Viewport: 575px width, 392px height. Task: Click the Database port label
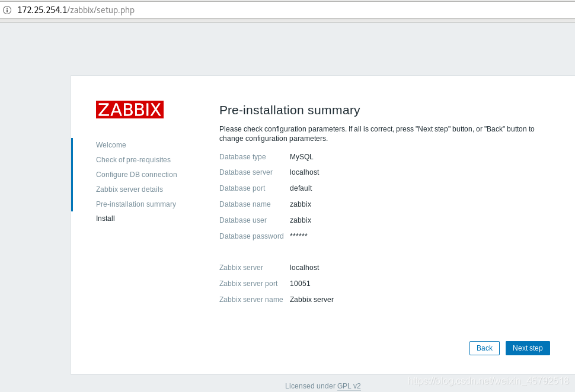tap(242, 188)
